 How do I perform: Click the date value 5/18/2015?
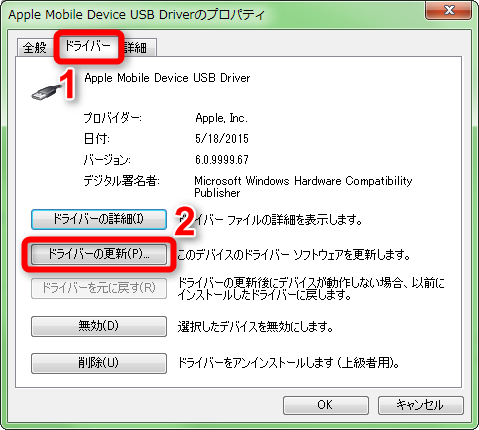pos(222,139)
